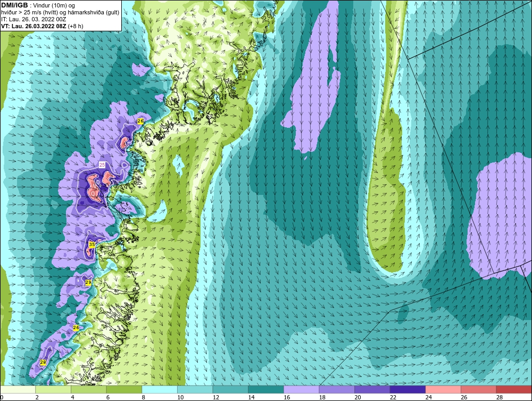Screen dimensions: 532x401
Task: Click the 'IT: Lau. 26. 03. 2022 00Z' line
Action: pos(33,19)
